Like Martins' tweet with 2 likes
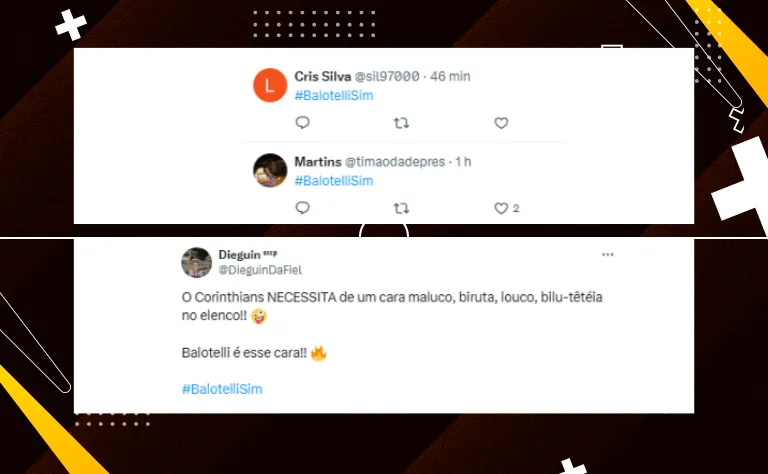The height and width of the screenshot is (474, 768). pos(501,209)
